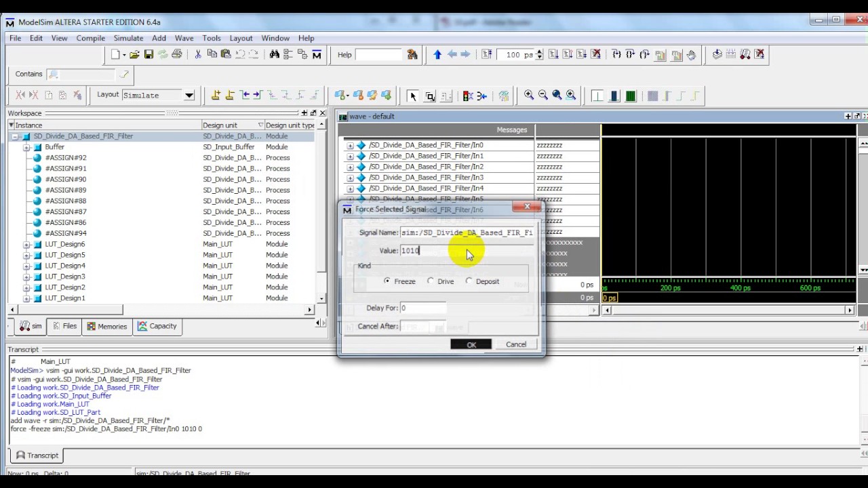Open a file using folder icon
Screen dimensions: 868x488
[134, 55]
